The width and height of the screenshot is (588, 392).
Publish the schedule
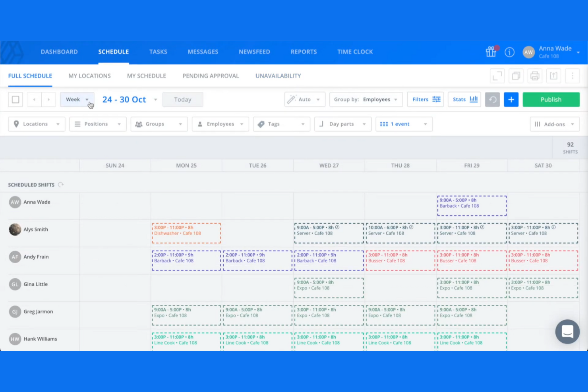pyautogui.click(x=551, y=99)
